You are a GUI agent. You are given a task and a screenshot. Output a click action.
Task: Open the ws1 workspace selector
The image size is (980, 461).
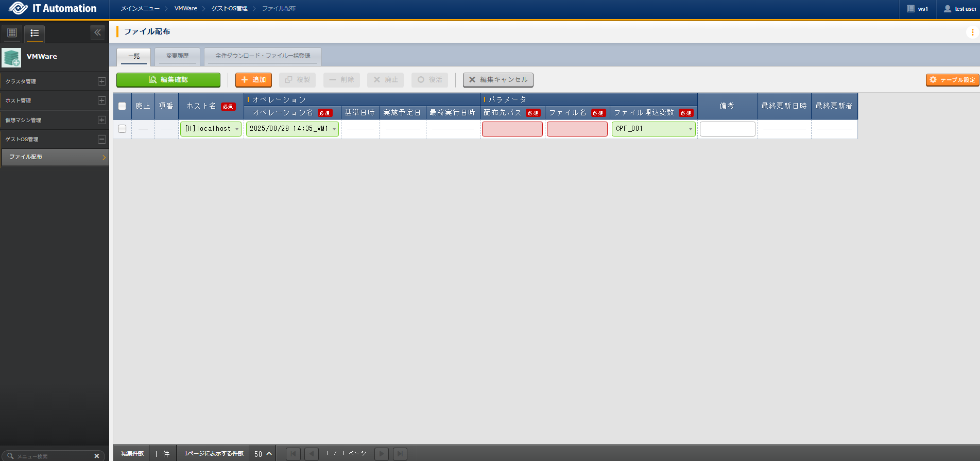coord(918,9)
